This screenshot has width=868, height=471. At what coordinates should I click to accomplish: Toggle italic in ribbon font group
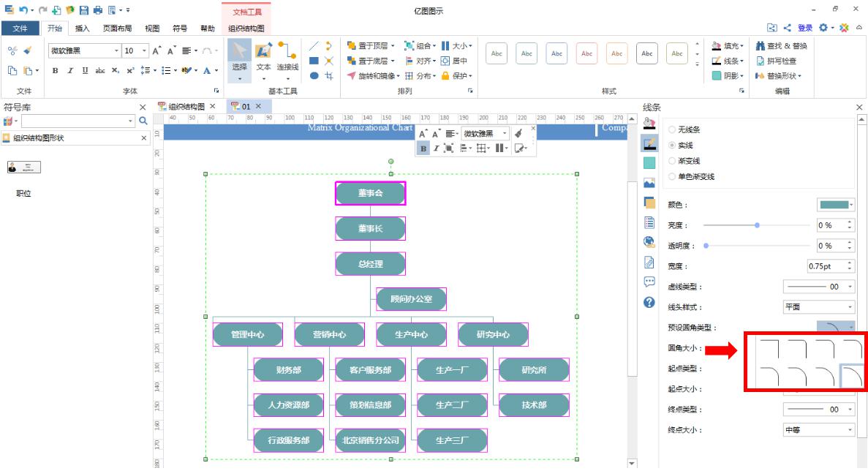pyautogui.click(x=69, y=70)
